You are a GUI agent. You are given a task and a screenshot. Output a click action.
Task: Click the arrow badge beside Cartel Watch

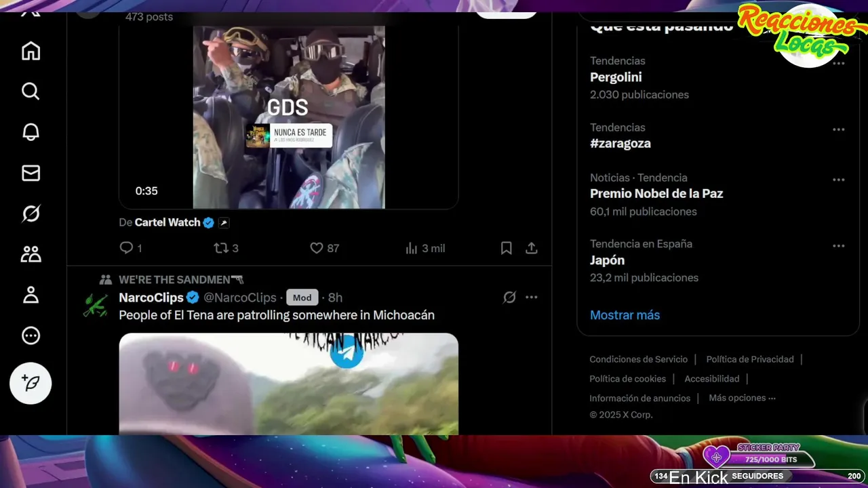[x=224, y=222]
